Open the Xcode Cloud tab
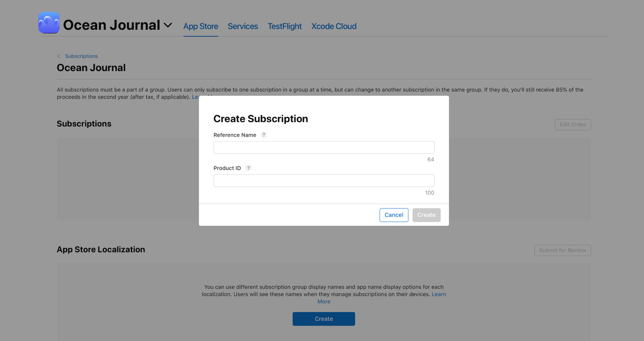This screenshot has height=341, width=644. click(333, 26)
